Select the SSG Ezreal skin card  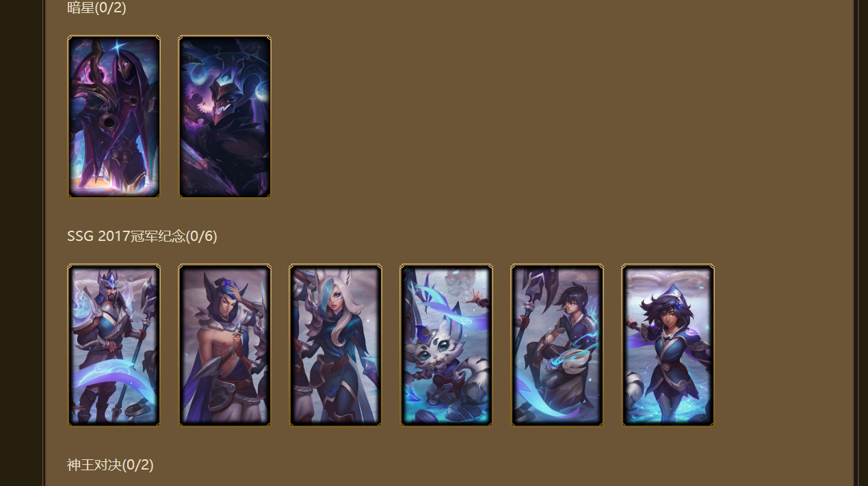click(x=557, y=345)
